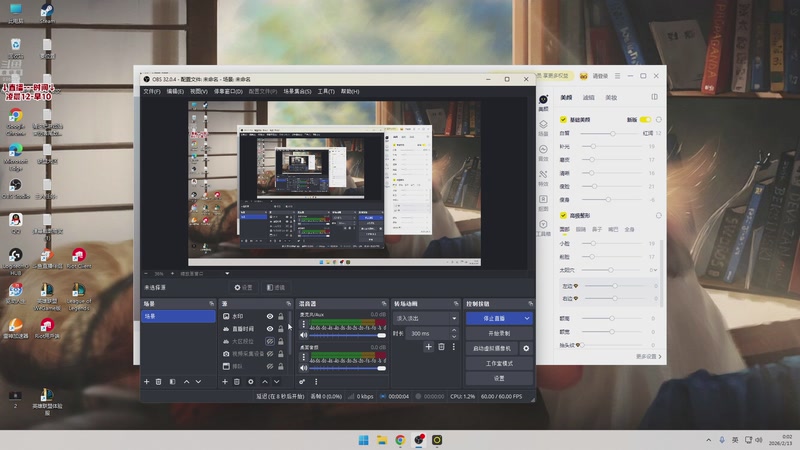Open 麦克风/Aux channel three-dot options
800x450 pixels.
tap(304, 324)
